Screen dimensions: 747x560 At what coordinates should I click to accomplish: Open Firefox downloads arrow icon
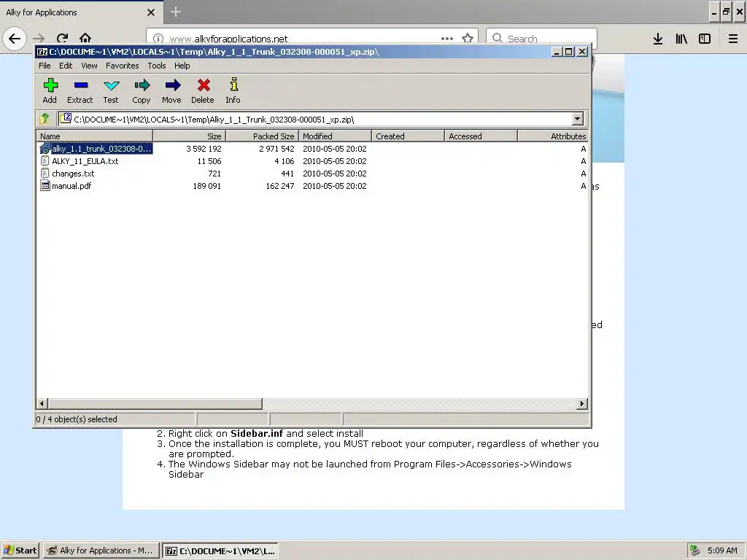(x=658, y=39)
